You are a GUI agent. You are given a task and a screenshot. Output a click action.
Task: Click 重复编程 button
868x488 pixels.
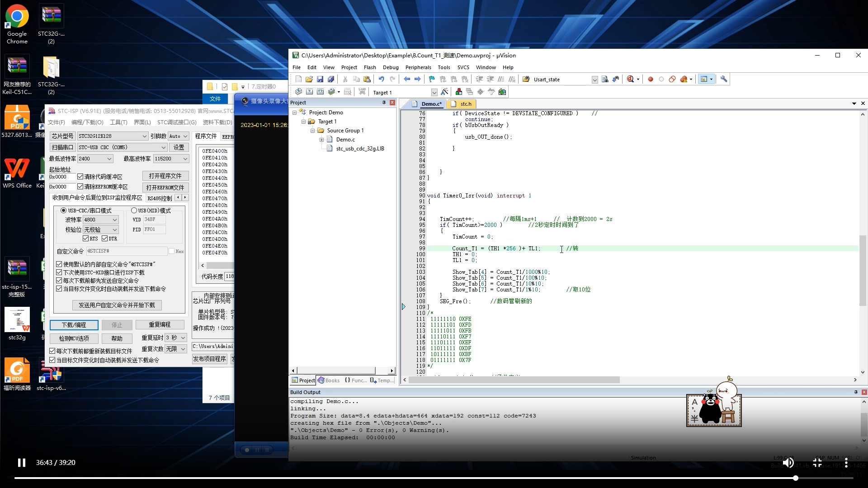(x=160, y=325)
